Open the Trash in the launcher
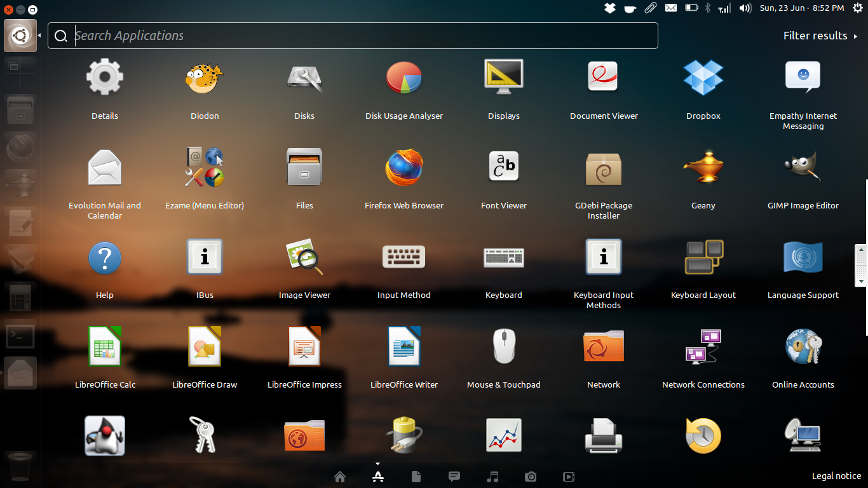 [20, 466]
